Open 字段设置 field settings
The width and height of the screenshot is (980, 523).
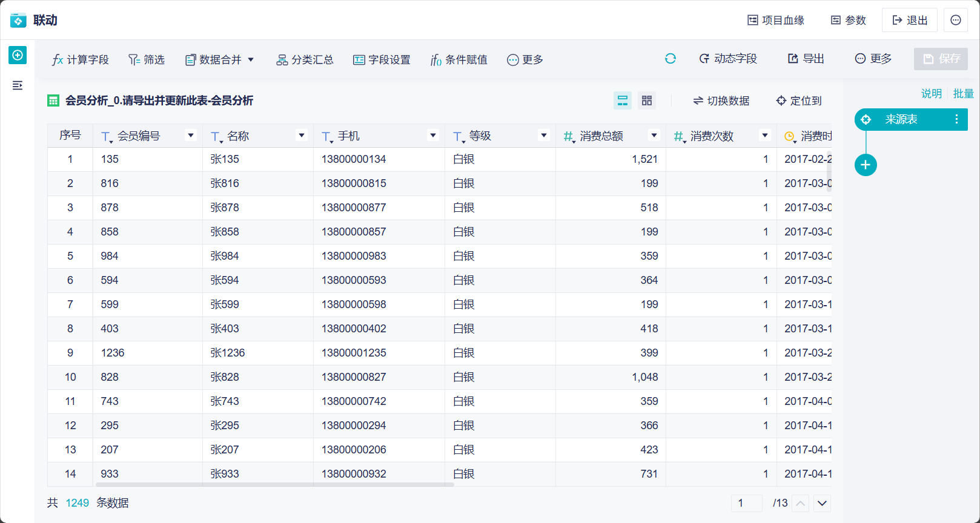click(382, 59)
